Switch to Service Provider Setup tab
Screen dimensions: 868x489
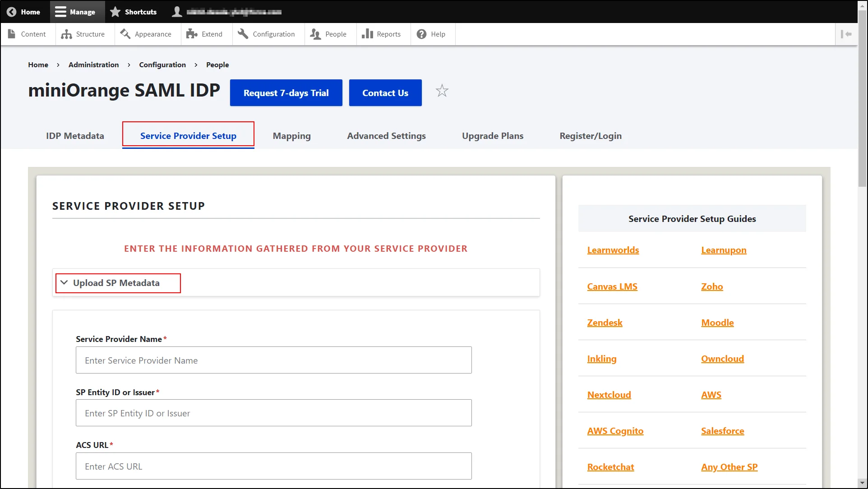pyautogui.click(x=188, y=136)
